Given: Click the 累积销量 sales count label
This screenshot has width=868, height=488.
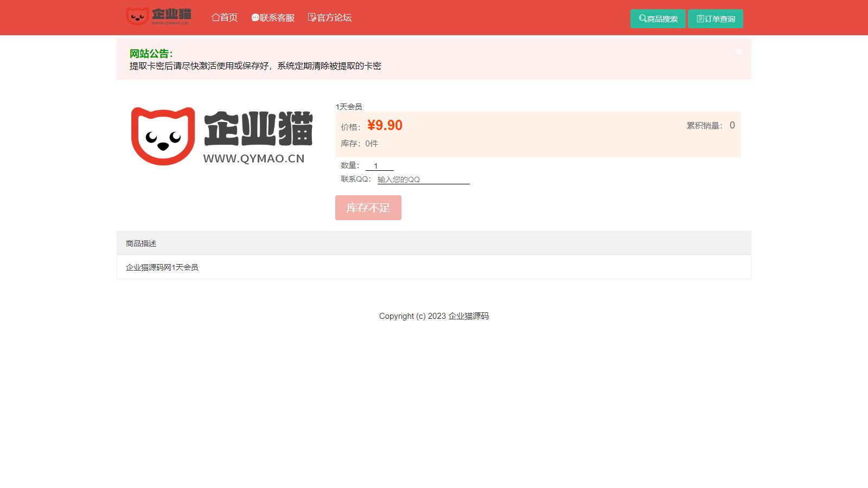Looking at the screenshot, I should coord(705,126).
